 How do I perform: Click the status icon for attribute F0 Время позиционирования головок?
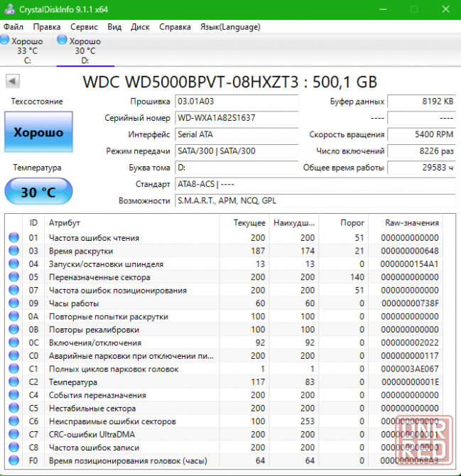pyautogui.click(x=13, y=460)
